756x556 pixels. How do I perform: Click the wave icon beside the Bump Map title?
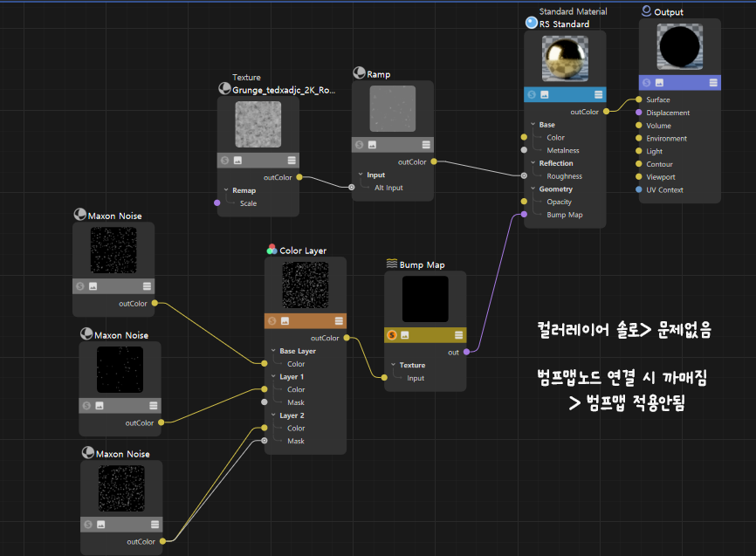click(x=391, y=264)
